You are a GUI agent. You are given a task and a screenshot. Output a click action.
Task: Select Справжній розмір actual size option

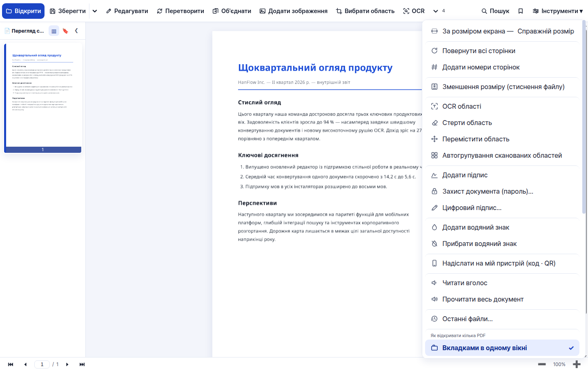click(546, 31)
